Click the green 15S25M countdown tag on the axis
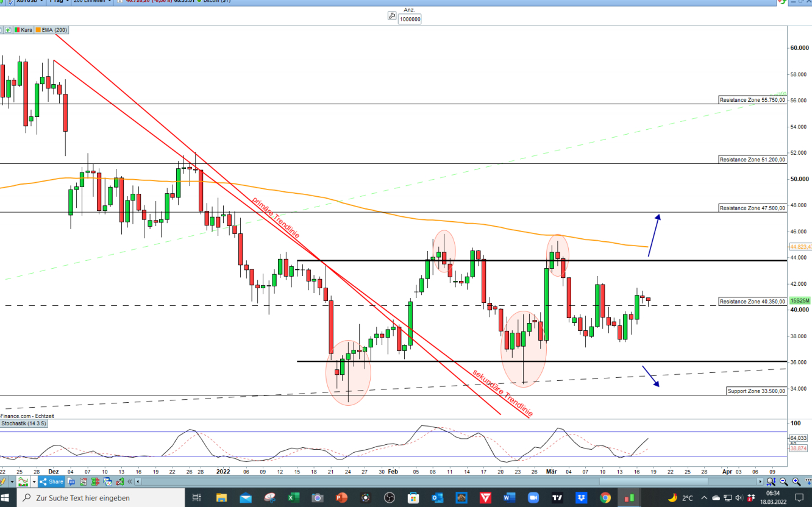812x507 pixels. (800, 301)
